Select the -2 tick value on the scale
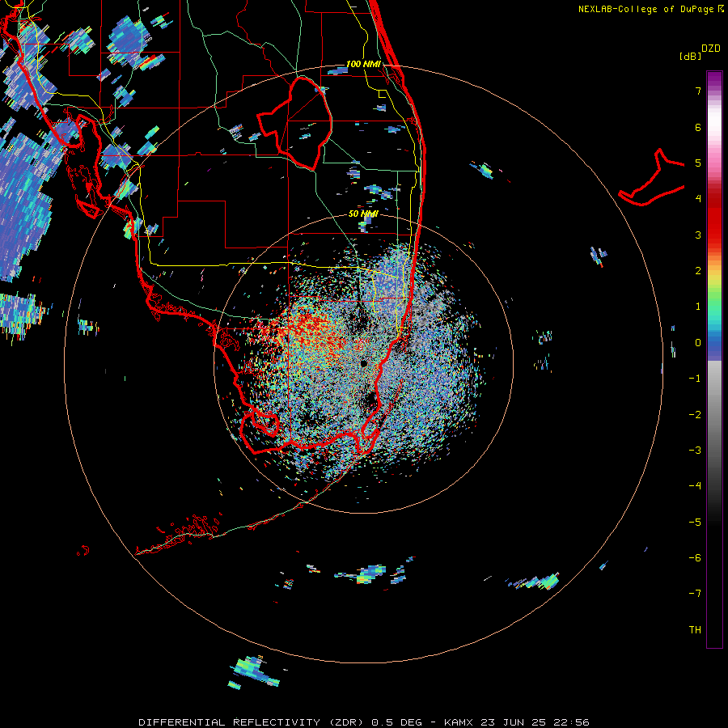Viewport: 728px width, 728px height. coord(695,415)
